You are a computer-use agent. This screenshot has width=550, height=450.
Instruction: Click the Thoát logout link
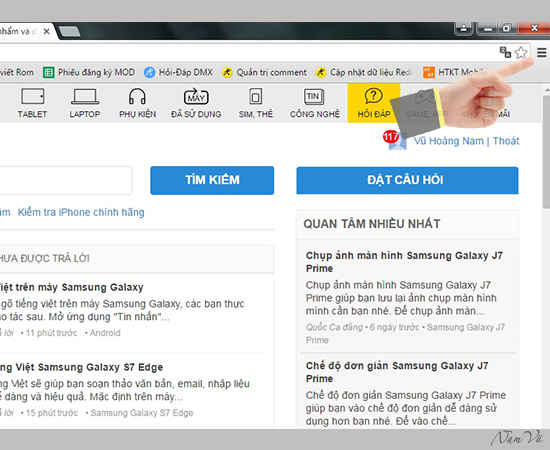pyautogui.click(x=506, y=141)
